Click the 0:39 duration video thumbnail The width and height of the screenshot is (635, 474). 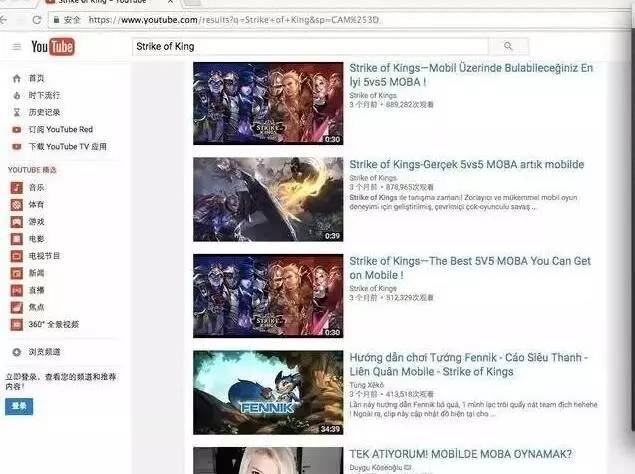click(268, 199)
